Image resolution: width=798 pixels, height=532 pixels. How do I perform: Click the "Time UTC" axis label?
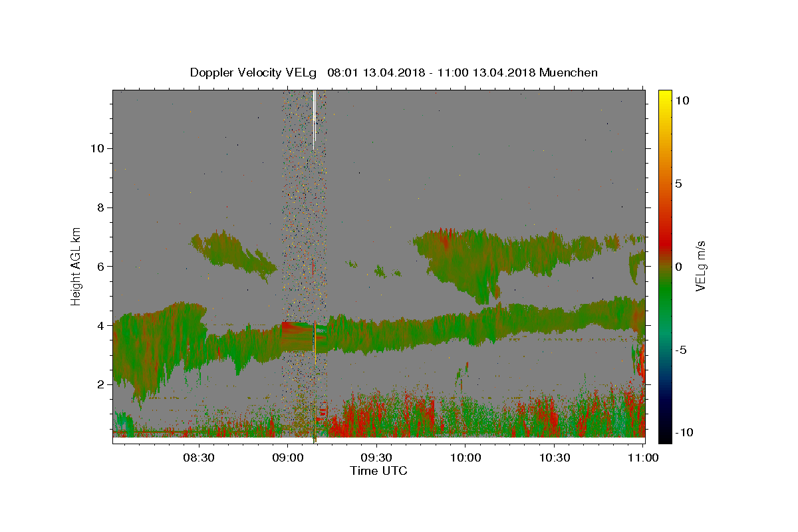[x=378, y=471]
